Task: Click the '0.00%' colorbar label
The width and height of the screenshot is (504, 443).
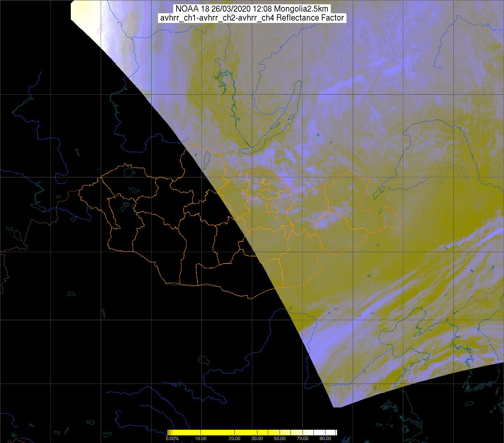Action: [172, 439]
